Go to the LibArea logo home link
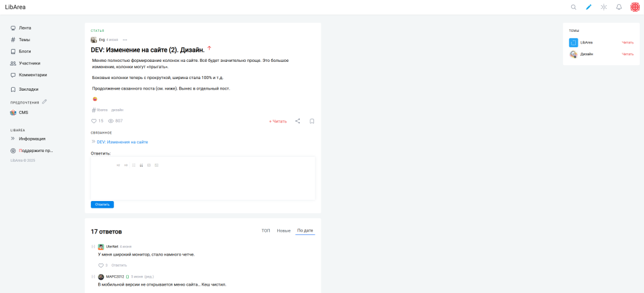 pyautogui.click(x=15, y=7)
